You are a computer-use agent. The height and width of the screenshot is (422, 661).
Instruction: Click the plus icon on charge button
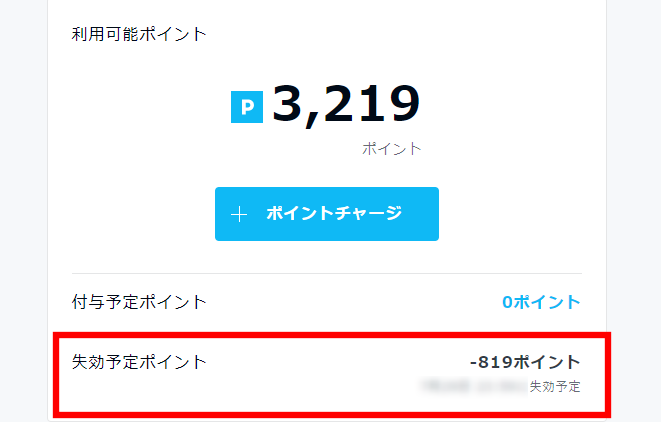pos(238,214)
